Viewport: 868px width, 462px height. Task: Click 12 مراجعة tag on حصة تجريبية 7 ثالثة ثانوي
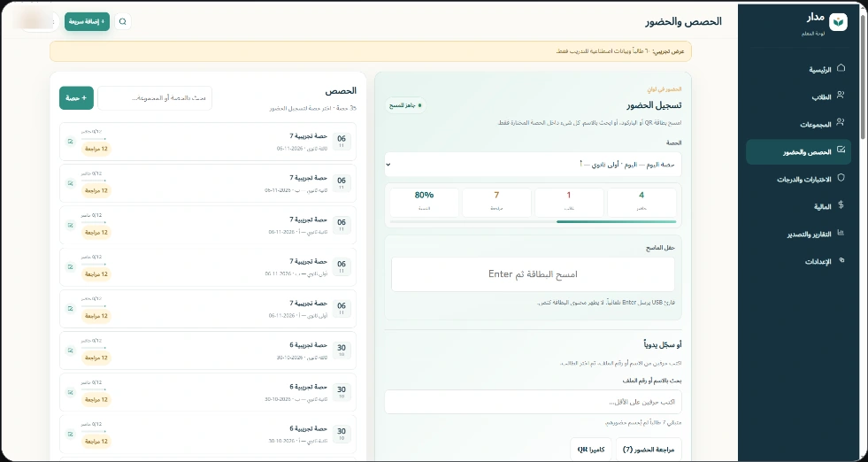point(96,149)
